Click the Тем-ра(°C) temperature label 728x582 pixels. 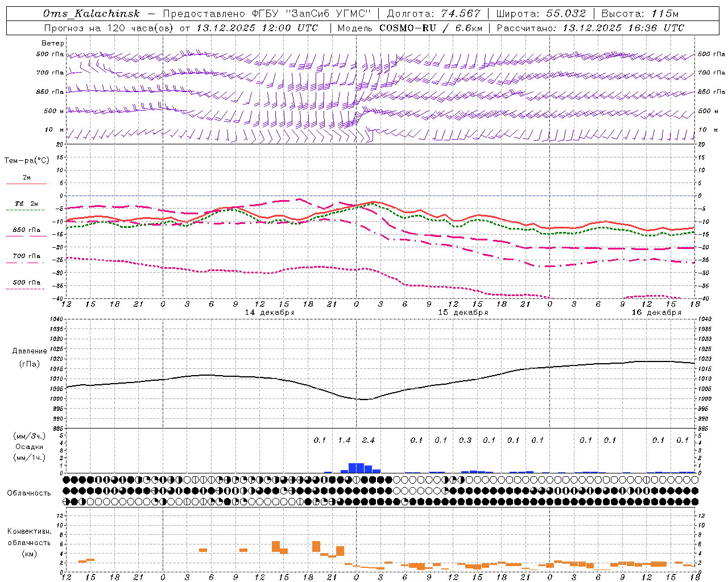pos(27,160)
